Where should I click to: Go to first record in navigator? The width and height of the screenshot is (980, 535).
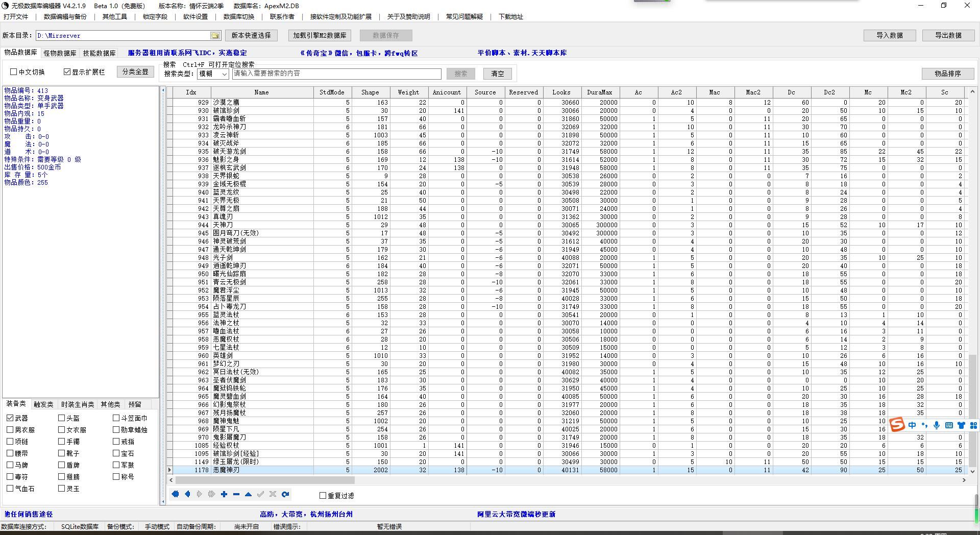pos(175,494)
